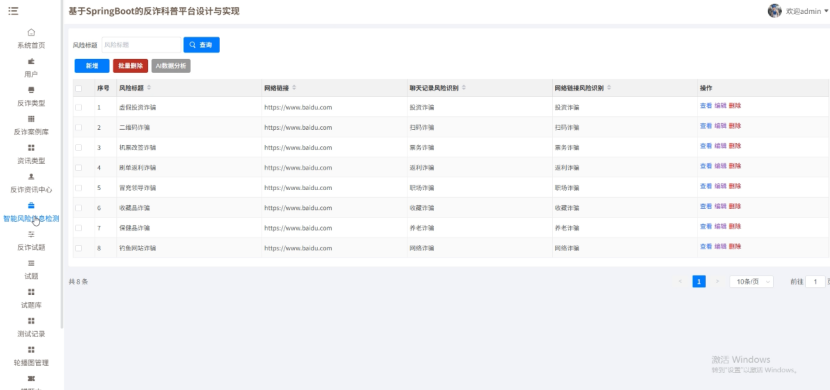Screen dimensions: 830x390
Task: Click the 共 8 条 total count text
Action: click(78, 282)
